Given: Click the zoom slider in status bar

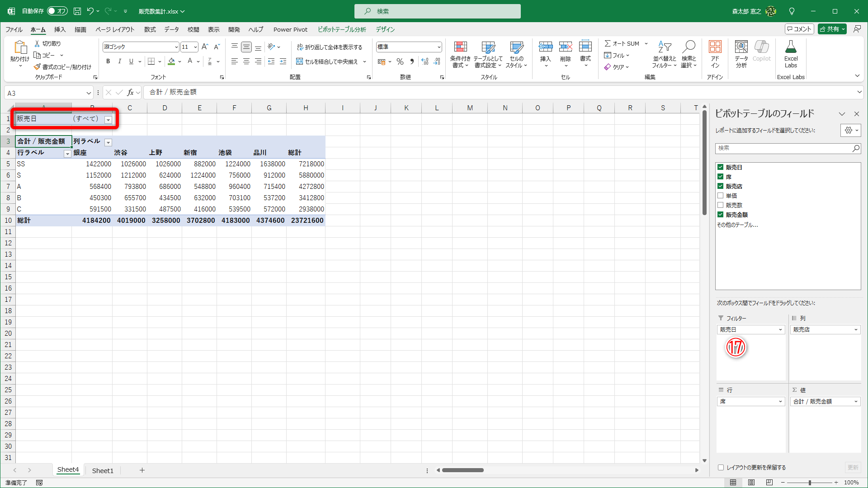Looking at the screenshot, I should (810, 483).
